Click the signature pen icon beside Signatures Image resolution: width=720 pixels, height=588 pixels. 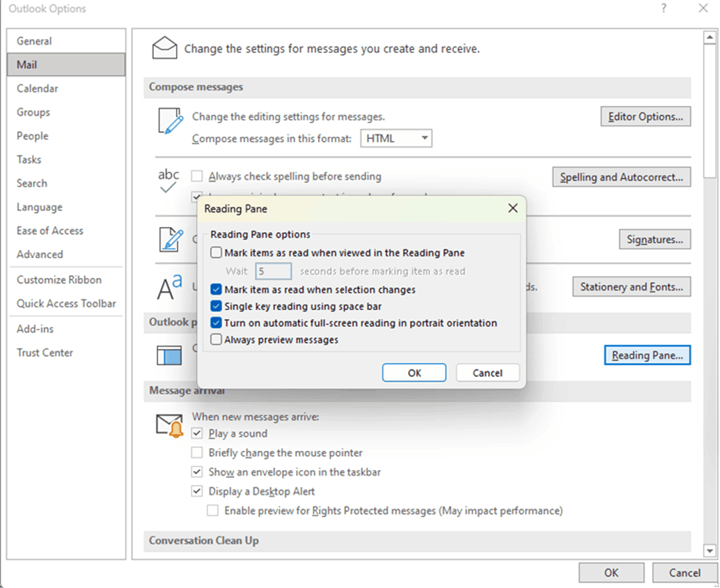(x=171, y=240)
